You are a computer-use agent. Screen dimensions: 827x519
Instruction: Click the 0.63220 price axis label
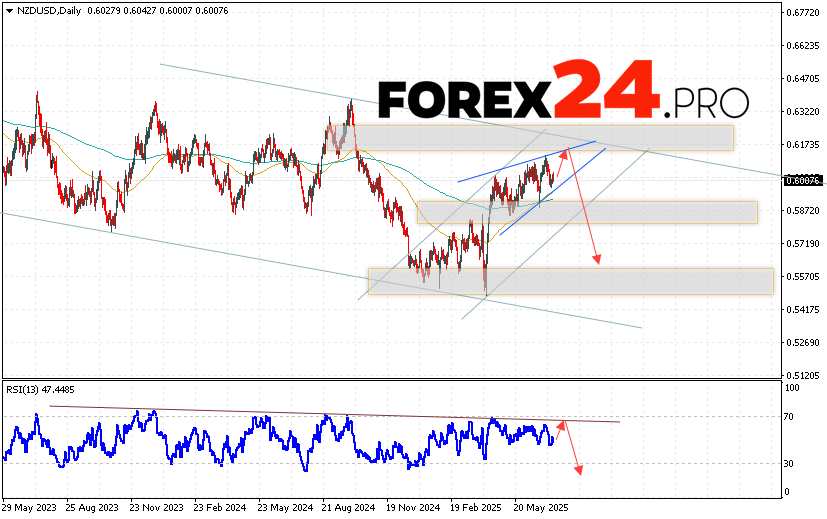tap(803, 112)
